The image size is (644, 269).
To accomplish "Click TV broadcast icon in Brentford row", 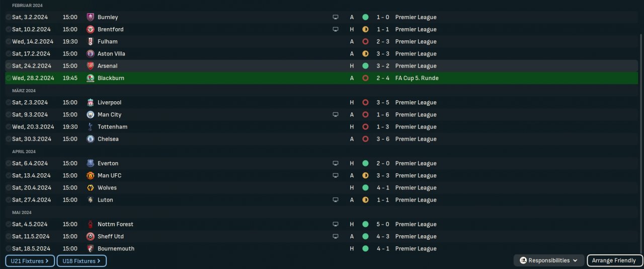I will pyautogui.click(x=336, y=29).
